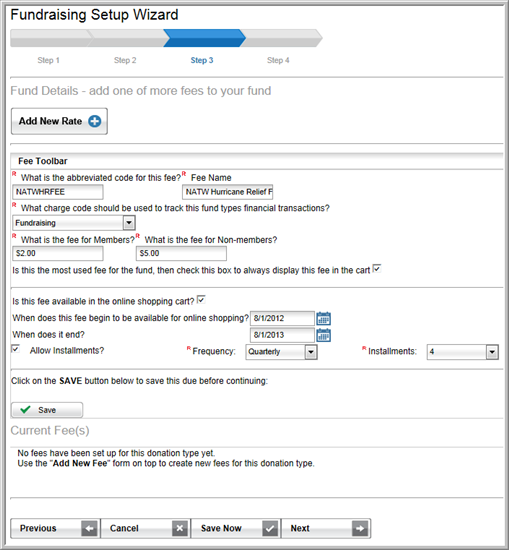Click the blue Step 3 progress segment

(x=205, y=38)
